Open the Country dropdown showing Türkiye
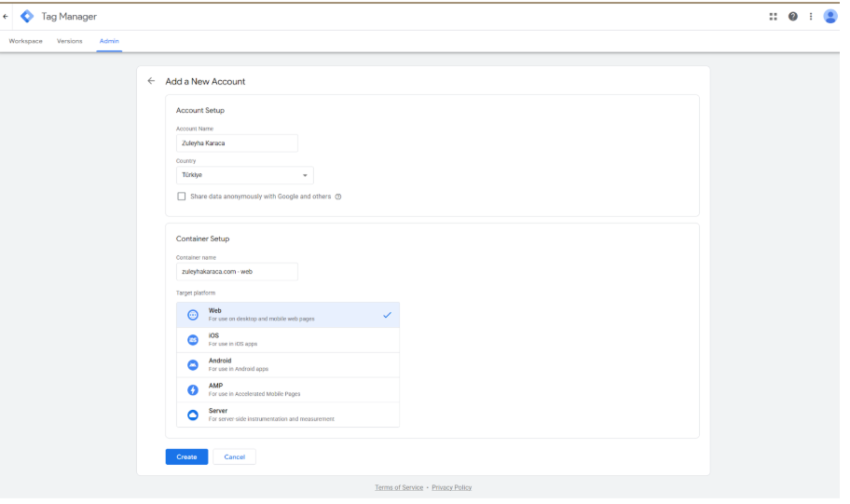850x504 pixels. click(244, 175)
